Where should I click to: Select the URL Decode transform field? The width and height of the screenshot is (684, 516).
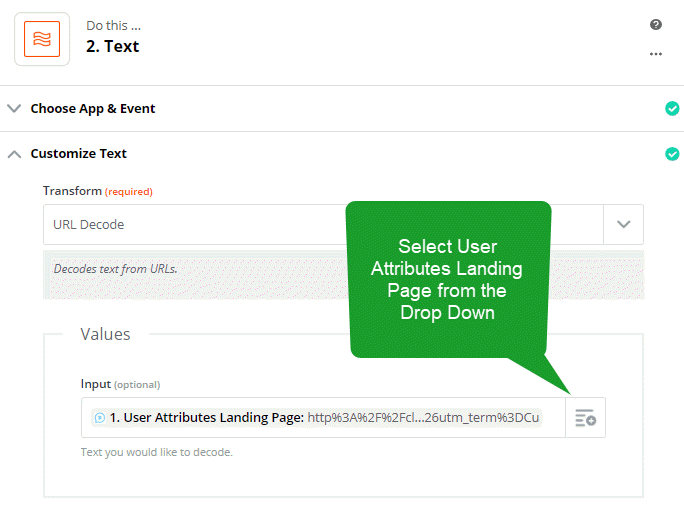coord(323,224)
